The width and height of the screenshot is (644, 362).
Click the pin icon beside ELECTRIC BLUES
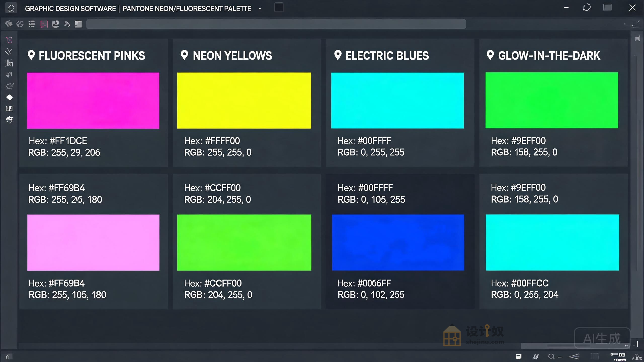click(338, 55)
